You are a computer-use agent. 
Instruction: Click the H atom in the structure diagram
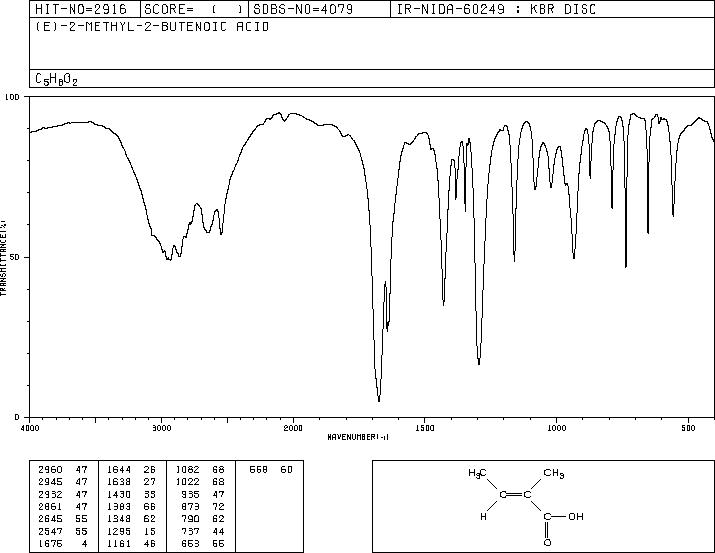(x=483, y=517)
